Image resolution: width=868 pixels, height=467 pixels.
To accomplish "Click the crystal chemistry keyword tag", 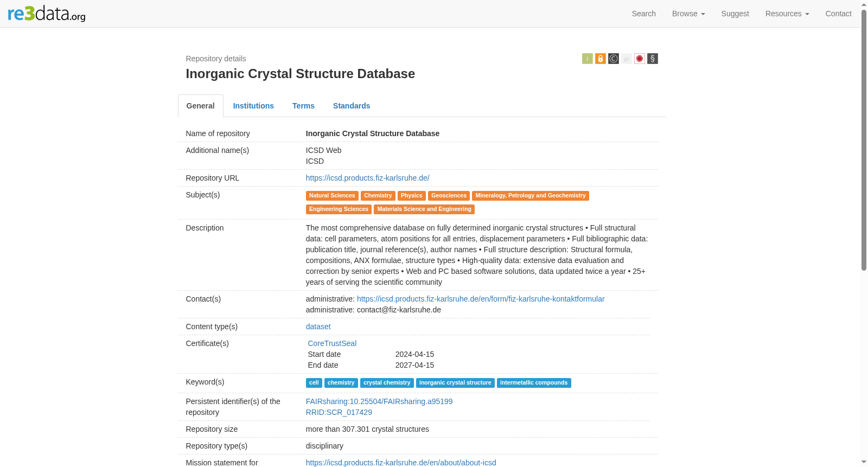I will 387,383.
